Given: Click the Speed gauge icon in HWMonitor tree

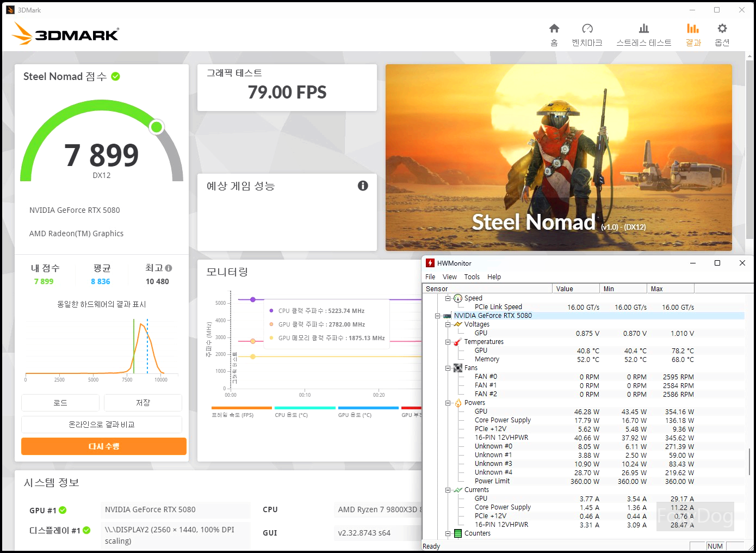Looking at the screenshot, I should click(458, 298).
